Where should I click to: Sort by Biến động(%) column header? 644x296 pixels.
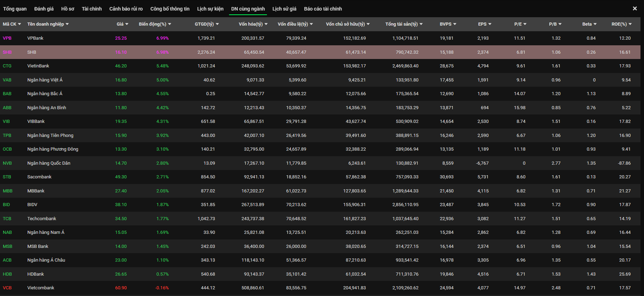point(155,24)
